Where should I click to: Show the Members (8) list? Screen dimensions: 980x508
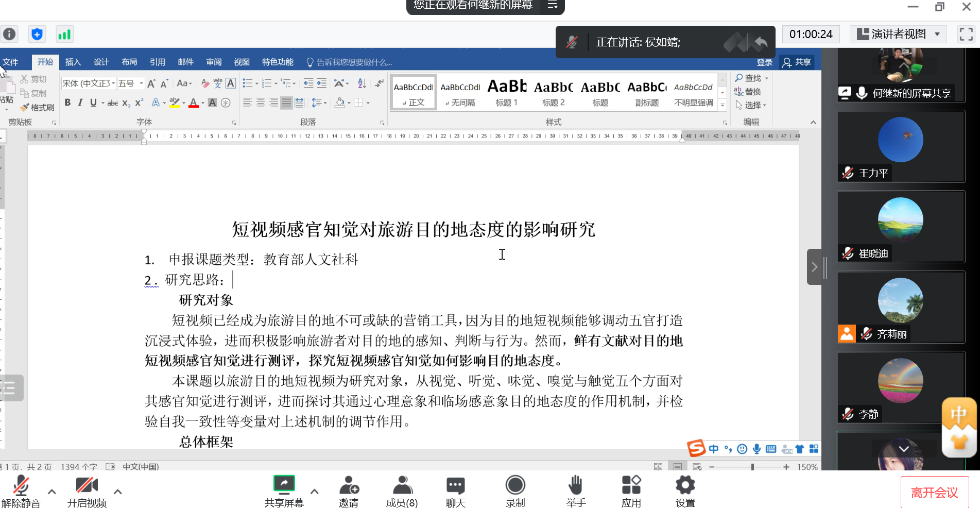(x=402, y=486)
